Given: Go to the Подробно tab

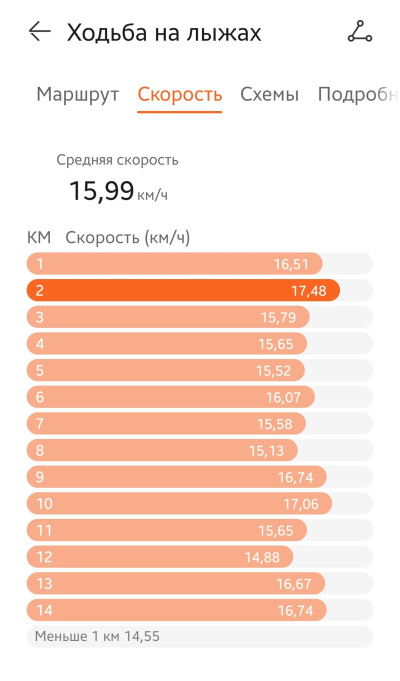Looking at the screenshot, I should tap(358, 94).
